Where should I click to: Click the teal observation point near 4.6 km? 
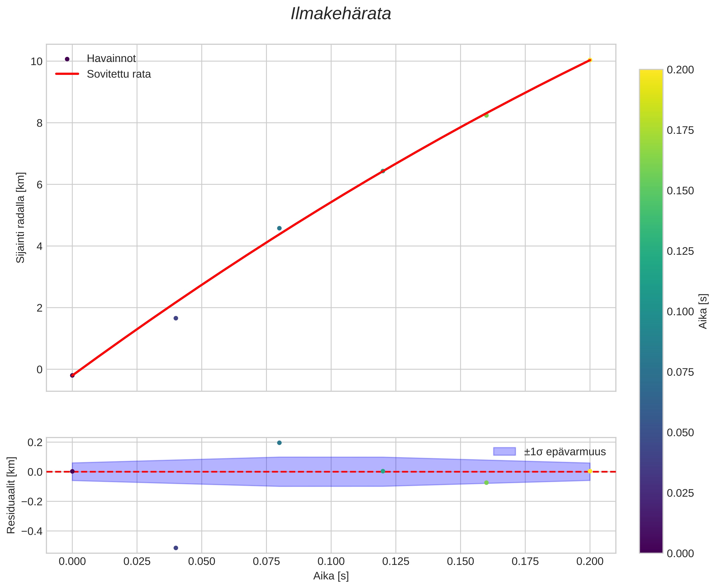[279, 228]
